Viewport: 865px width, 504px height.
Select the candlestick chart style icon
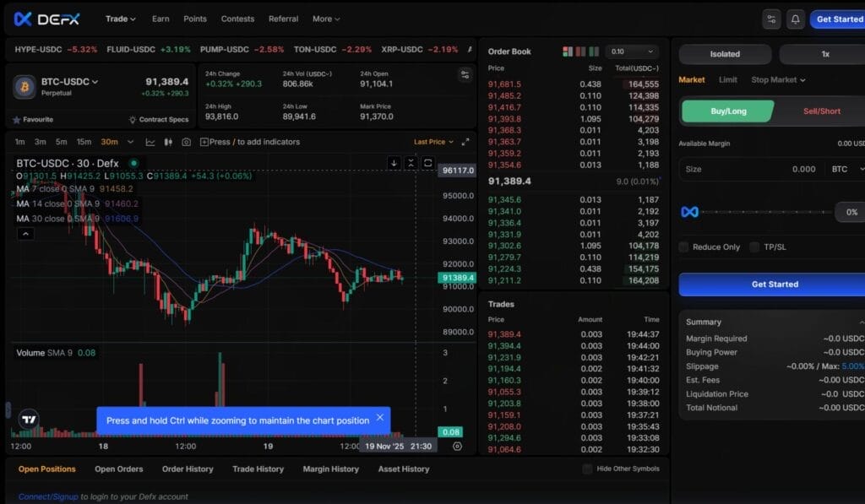coord(168,143)
